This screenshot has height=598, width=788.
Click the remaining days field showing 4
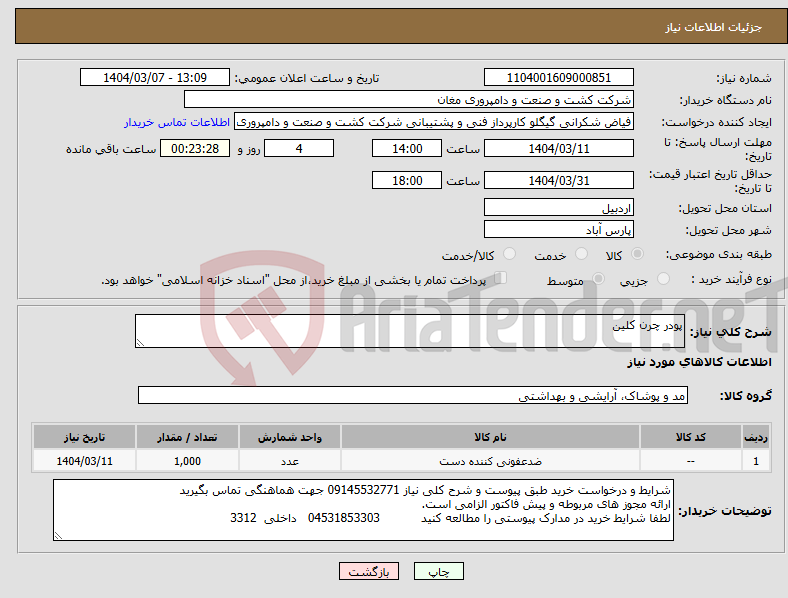click(299, 149)
